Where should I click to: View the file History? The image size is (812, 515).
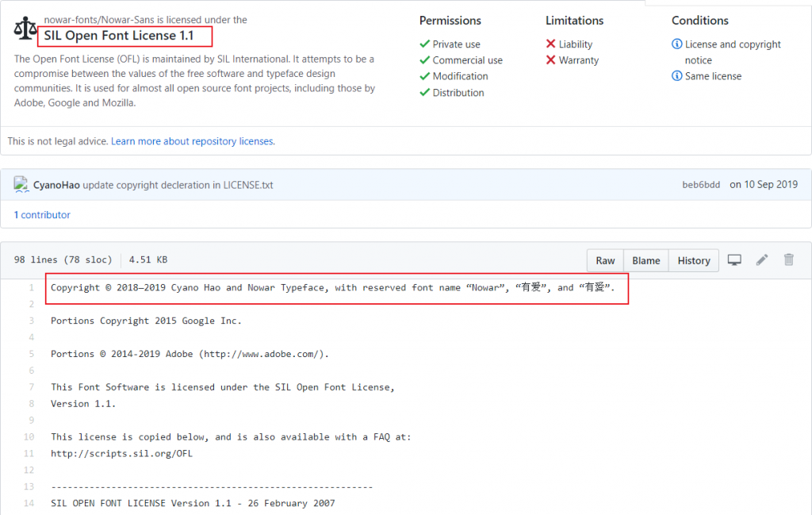tap(694, 260)
